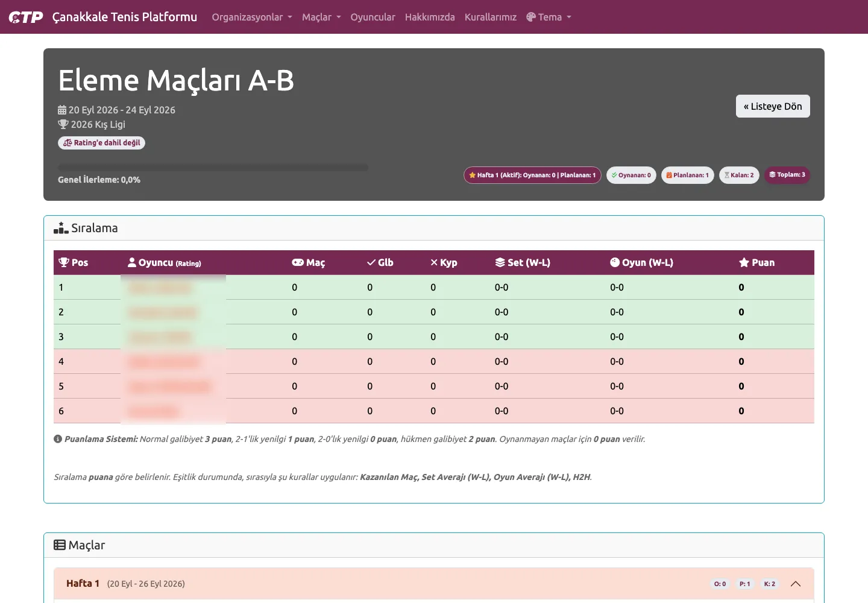Click 2026 Kış Ligi league text

[98, 124]
